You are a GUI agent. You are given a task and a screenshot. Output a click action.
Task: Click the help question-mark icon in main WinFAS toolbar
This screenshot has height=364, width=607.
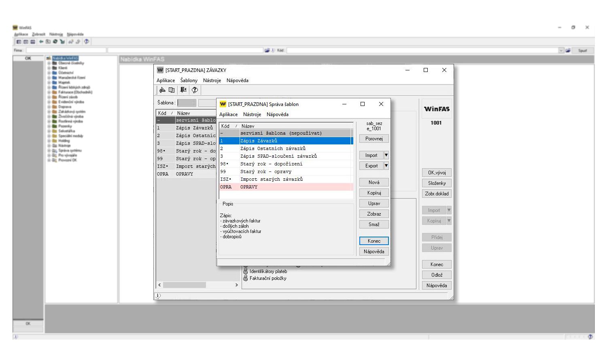pyautogui.click(x=87, y=42)
